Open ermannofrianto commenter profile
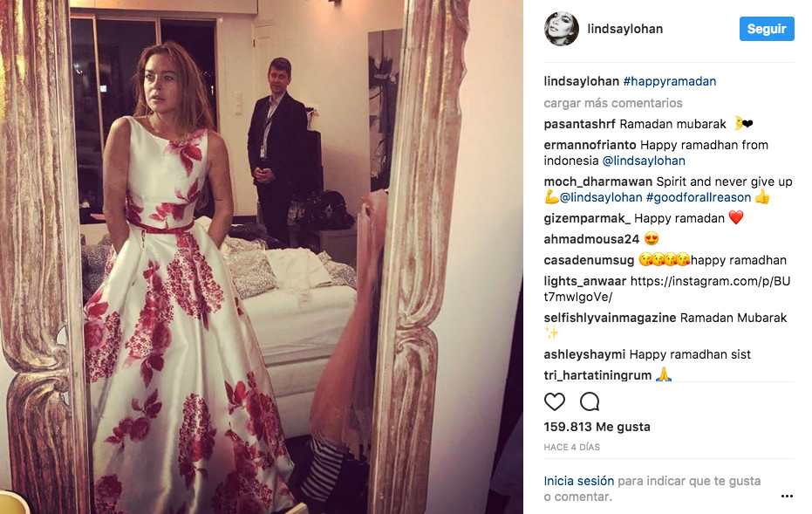812x514 pixels. pyautogui.click(x=590, y=145)
